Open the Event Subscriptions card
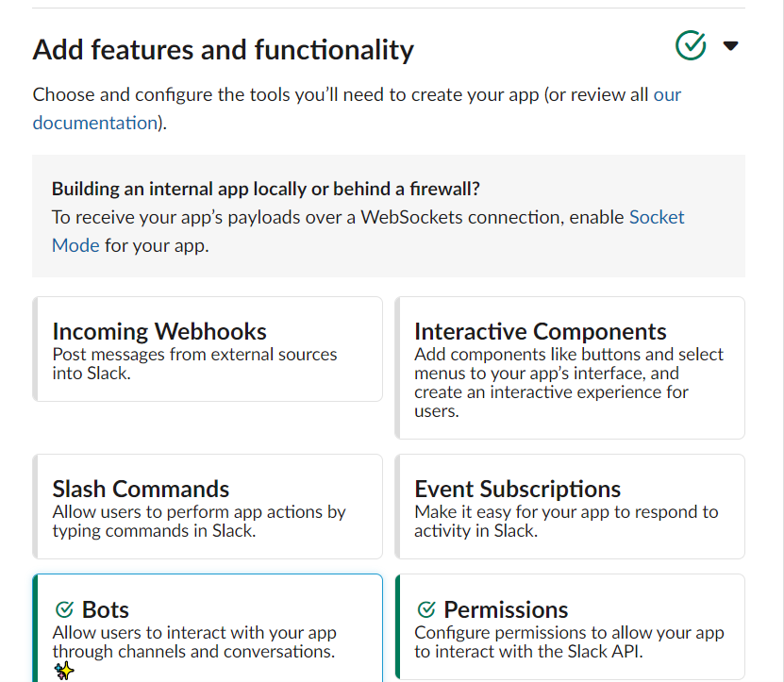784x682 pixels. coord(570,507)
